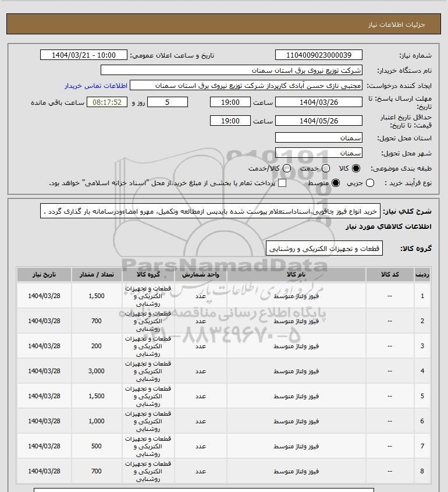Select row 3 item name فیوز ولتاژ متوسط
The width and height of the screenshot is (448, 492).
296,346
